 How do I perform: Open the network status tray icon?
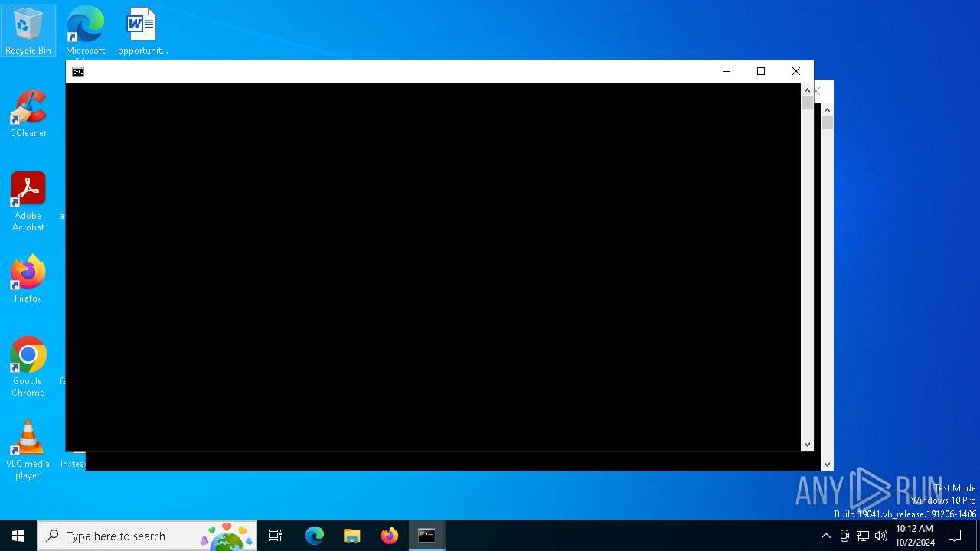(x=863, y=536)
